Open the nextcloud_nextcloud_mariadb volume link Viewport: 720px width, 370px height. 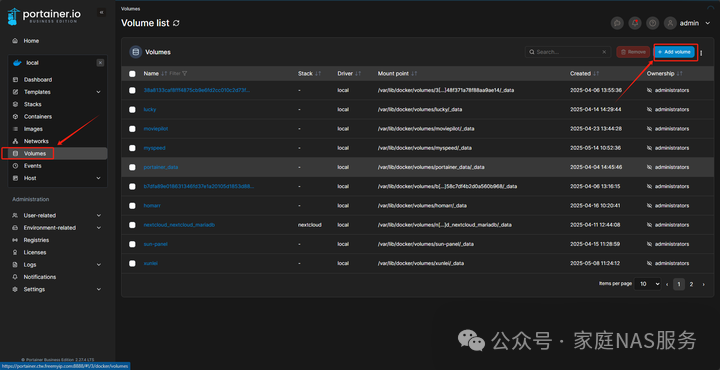point(179,225)
